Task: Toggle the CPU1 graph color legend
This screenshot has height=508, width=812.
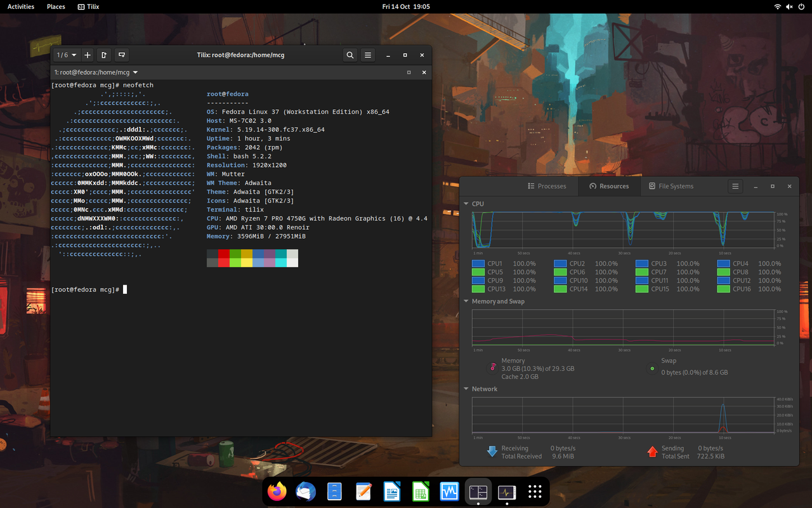Action: (477, 263)
